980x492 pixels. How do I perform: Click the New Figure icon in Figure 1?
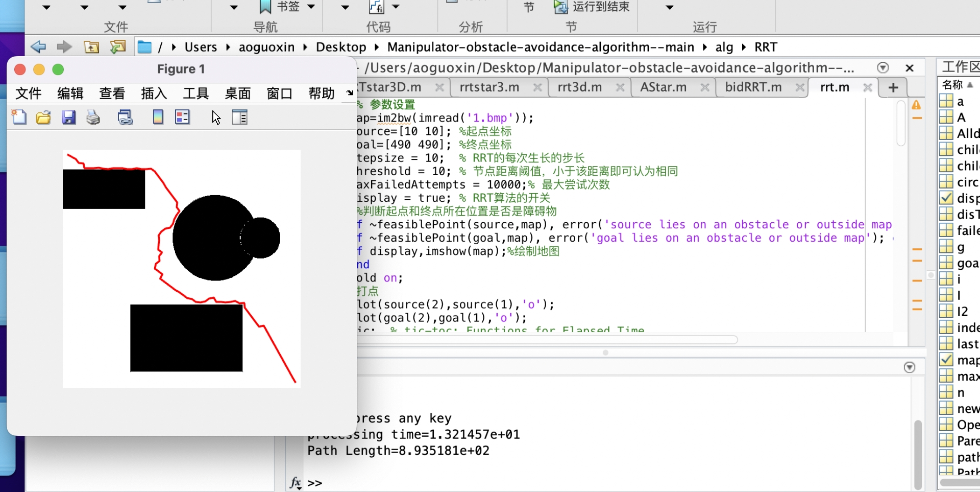pos(19,118)
